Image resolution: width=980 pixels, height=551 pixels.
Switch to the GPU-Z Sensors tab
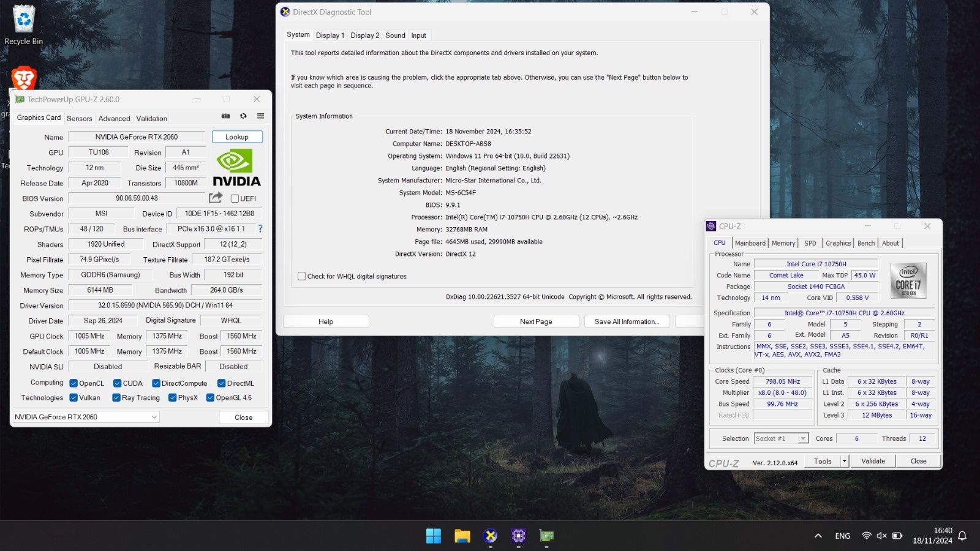pyautogui.click(x=80, y=118)
